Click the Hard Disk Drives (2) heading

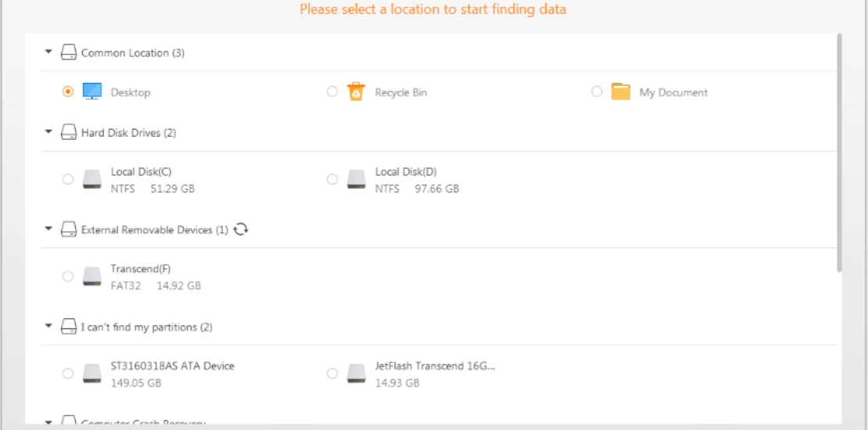128,133
